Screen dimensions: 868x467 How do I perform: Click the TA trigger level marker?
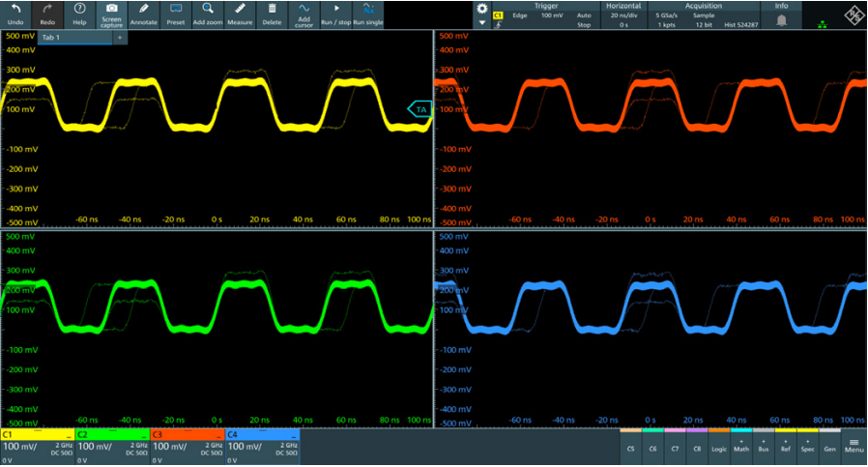(x=420, y=109)
